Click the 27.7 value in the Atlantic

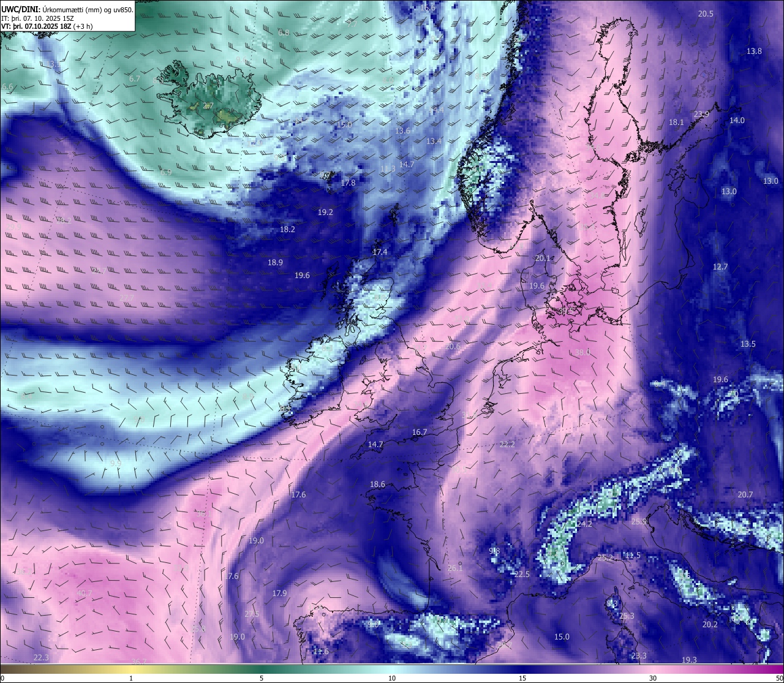click(126, 298)
